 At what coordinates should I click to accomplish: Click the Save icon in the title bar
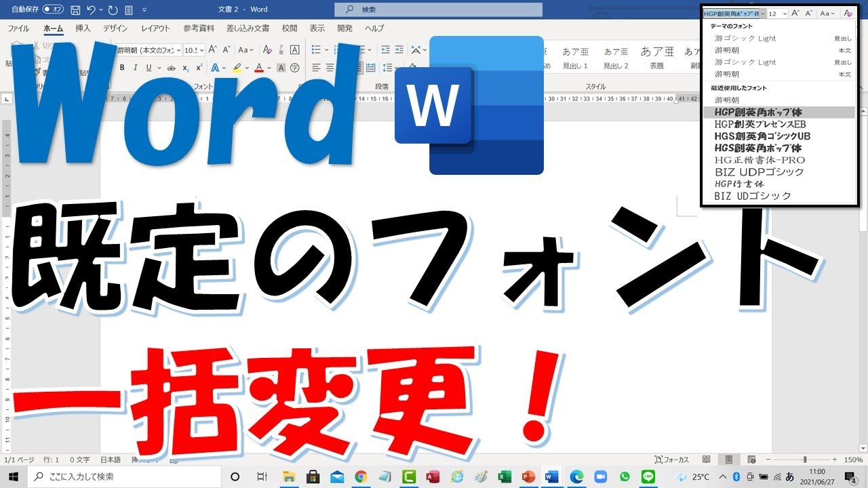[x=75, y=10]
